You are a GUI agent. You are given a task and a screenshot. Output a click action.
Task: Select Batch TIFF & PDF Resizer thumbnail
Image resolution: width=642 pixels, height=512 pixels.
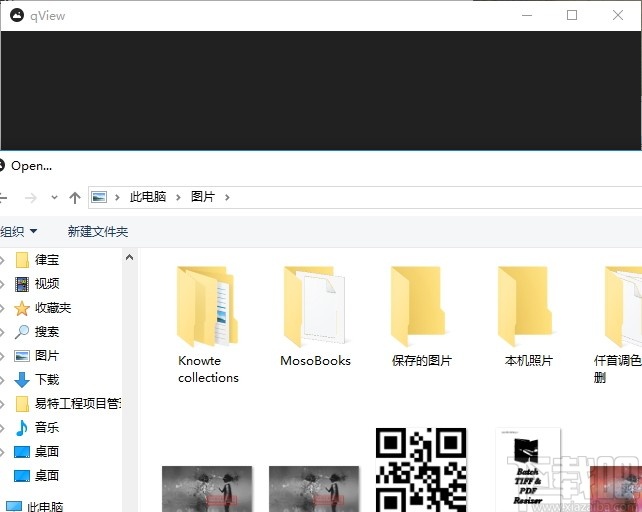tap(528, 470)
